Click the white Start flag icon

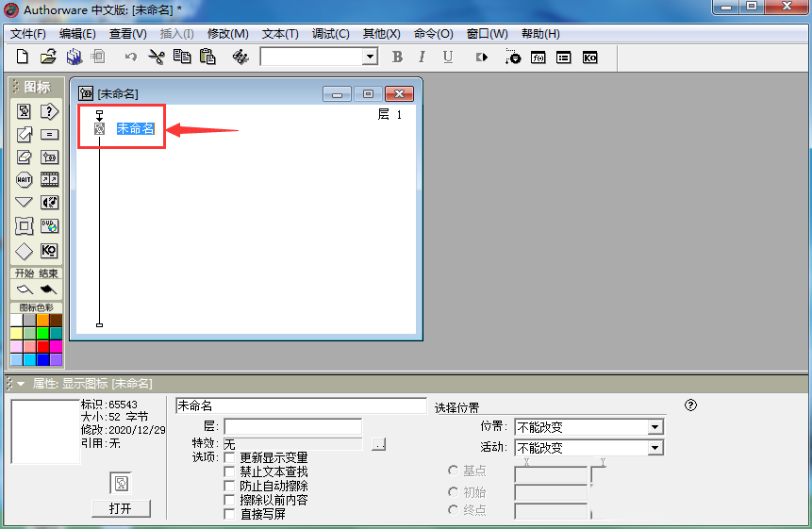click(x=25, y=289)
